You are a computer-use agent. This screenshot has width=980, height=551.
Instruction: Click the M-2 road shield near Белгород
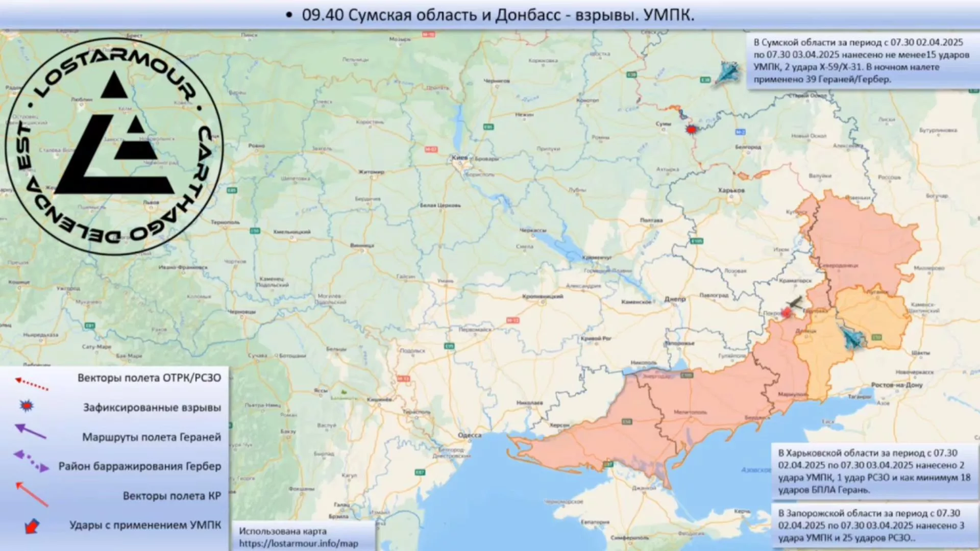click(740, 132)
